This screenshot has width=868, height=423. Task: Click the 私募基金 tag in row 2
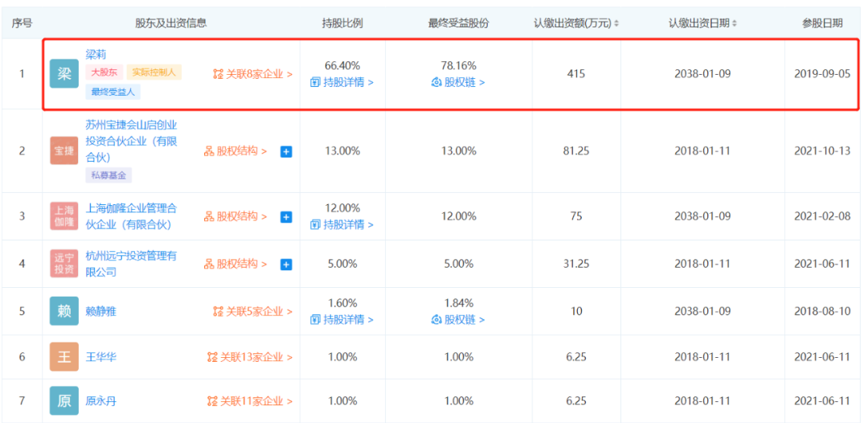coord(108,175)
